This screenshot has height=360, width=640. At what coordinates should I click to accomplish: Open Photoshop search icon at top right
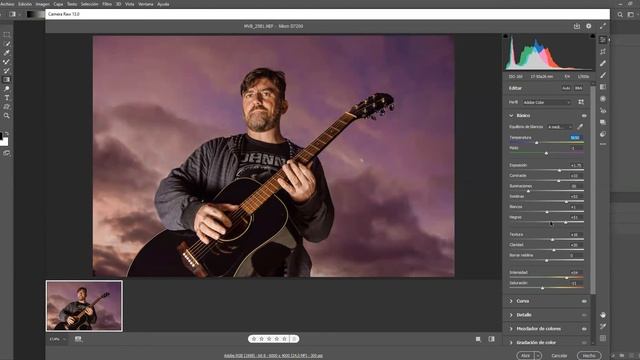coord(620,14)
